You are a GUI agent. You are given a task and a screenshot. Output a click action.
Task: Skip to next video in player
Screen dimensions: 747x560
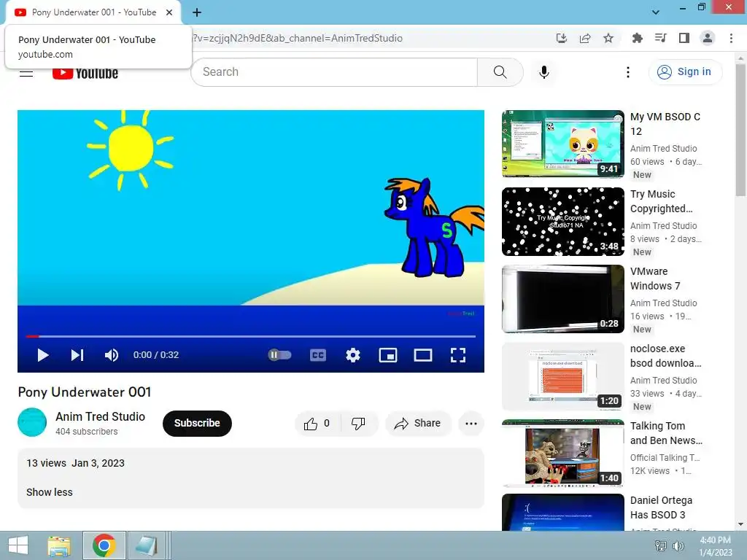click(77, 355)
